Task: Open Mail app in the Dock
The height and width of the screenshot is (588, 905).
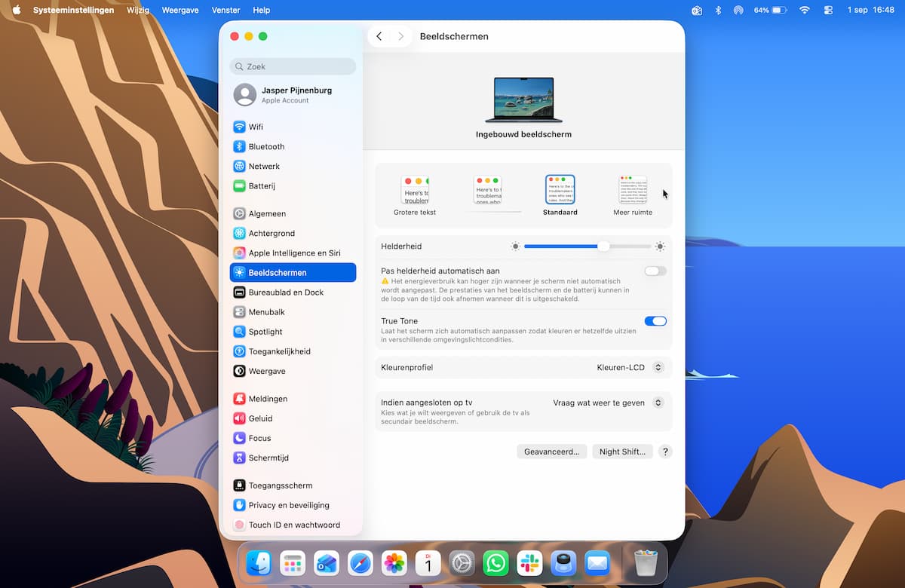Action: (x=597, y=562)
